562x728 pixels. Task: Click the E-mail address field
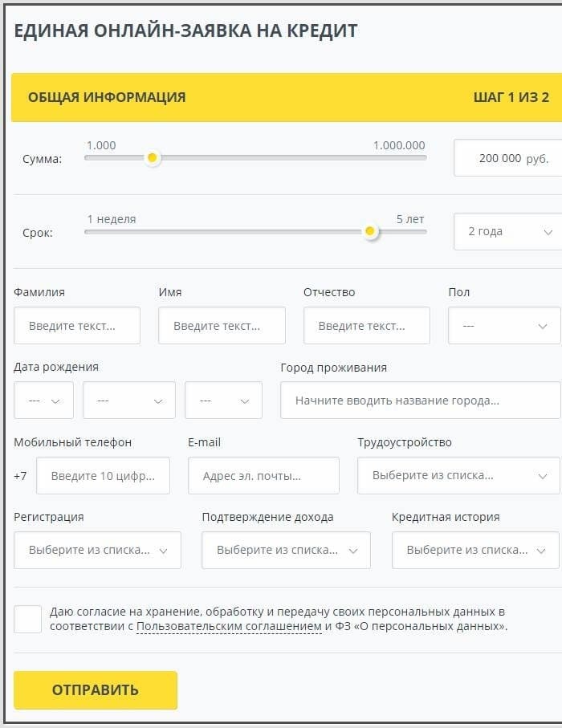tap(263, 476)
